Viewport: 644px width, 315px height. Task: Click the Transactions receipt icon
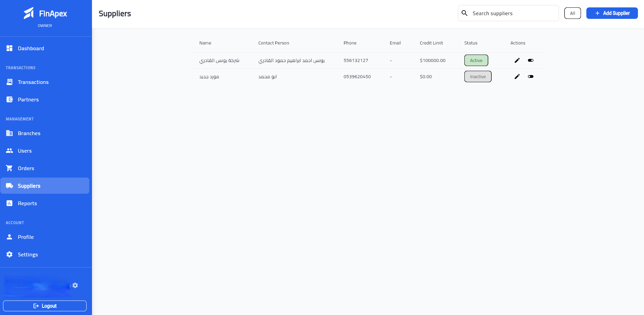9,82
